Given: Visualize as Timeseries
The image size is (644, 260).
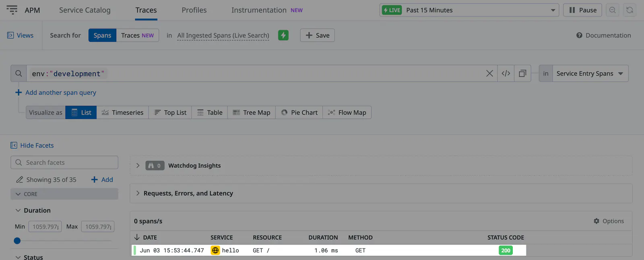Looking at the screenshot, I should (122, 113).
